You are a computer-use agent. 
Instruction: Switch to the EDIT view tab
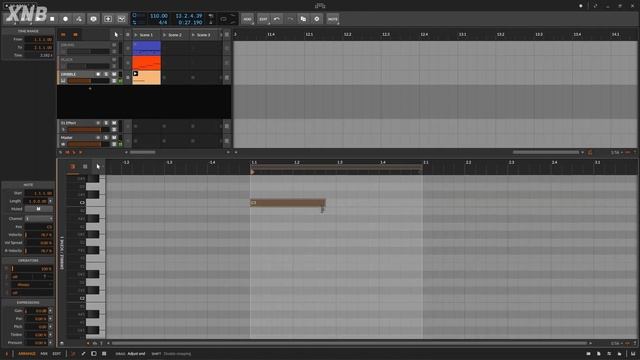click(x=56, y=354)
